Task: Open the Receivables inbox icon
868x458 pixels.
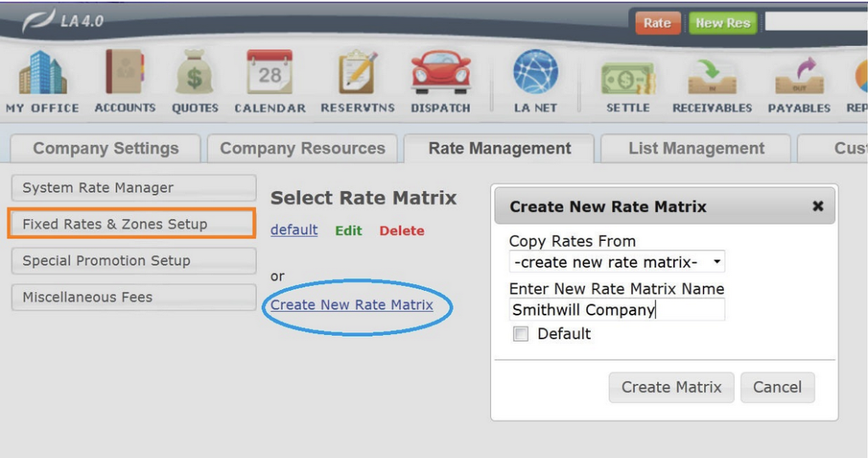Action: pyautogui.click(x=711, y=78)
